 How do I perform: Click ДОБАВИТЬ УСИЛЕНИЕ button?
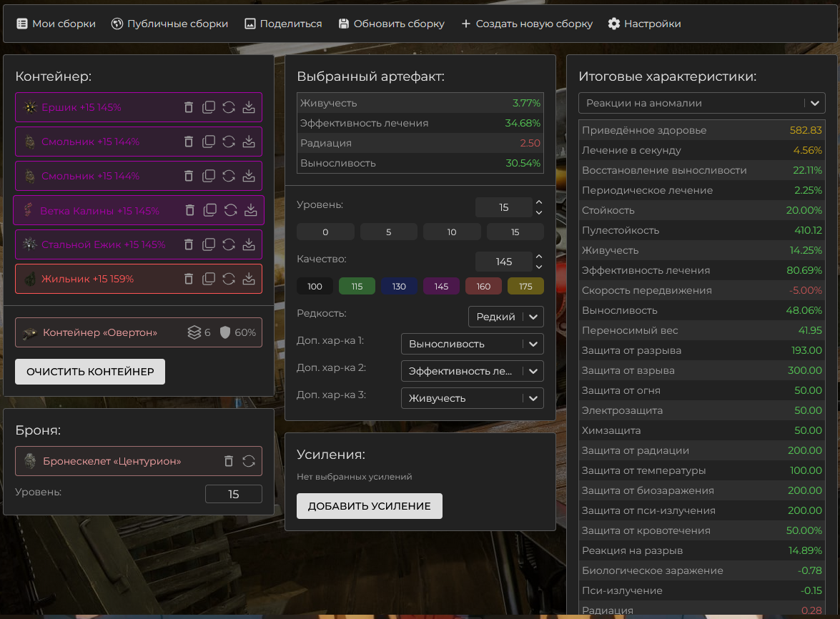click(x=369, y=506)
